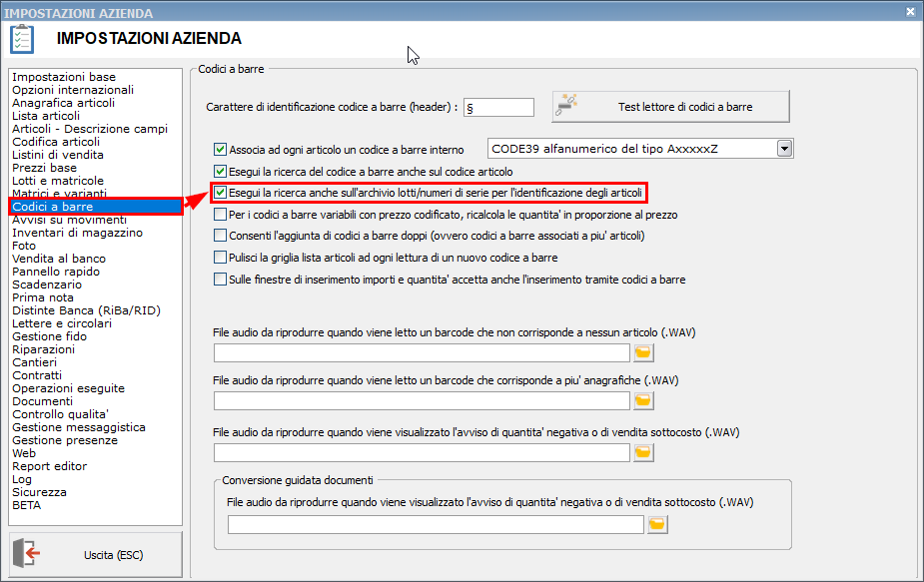
Task: Toggle 'Esegui la ricerca del codice a barre anche sul codice articolo'
Action: pyautogui.click(x=220, y=172)
